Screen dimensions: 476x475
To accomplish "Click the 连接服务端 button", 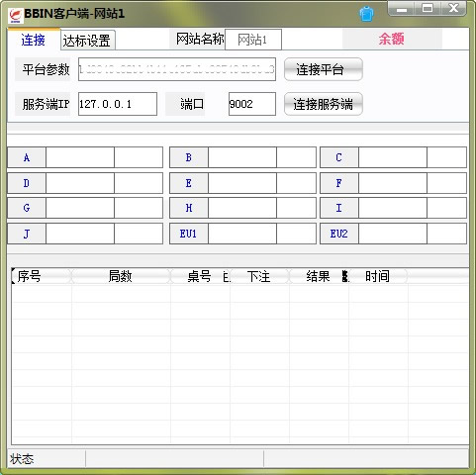I will [324, 104].
